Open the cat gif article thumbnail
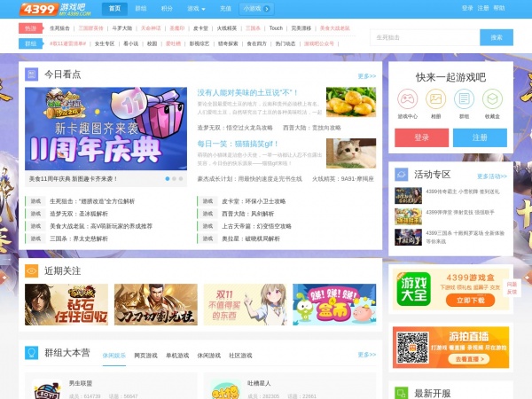532x399 pixels. click(351, 153)
